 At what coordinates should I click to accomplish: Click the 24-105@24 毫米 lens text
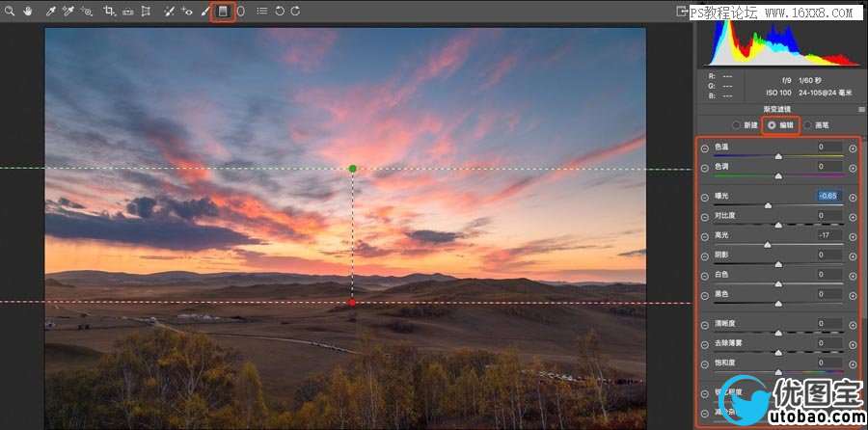826,93
